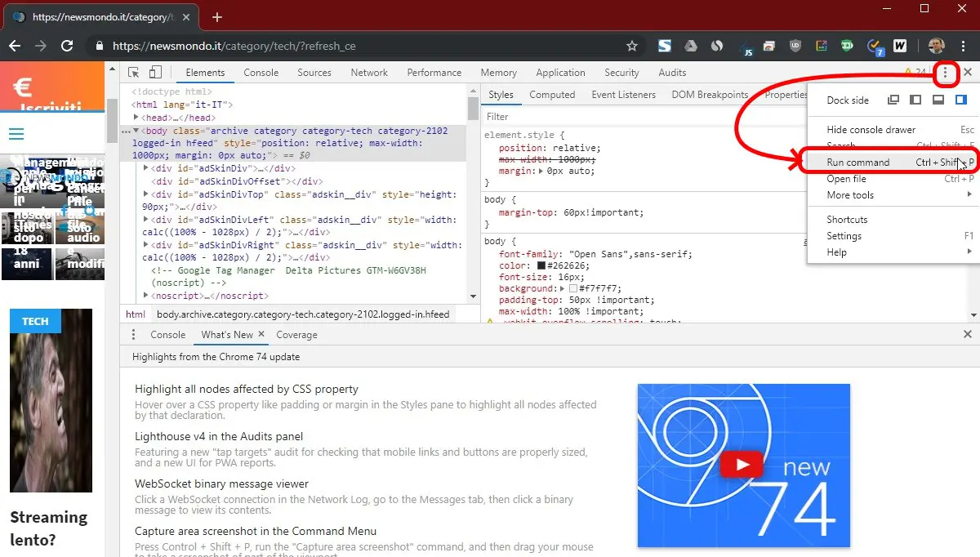
Task: Select the html breadcrumb item
Action: pyautogui.click(x=136, y=314)
